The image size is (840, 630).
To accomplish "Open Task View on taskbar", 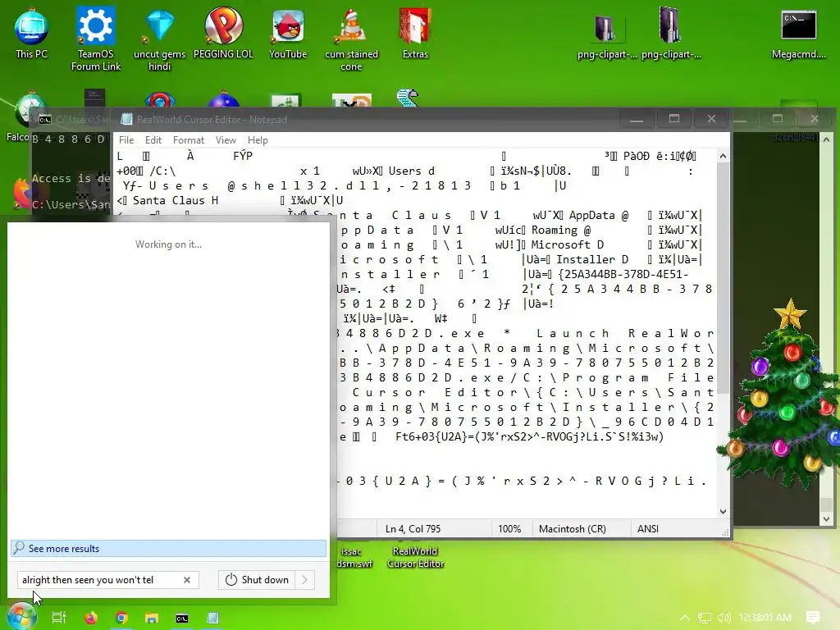I will point(59,618).
